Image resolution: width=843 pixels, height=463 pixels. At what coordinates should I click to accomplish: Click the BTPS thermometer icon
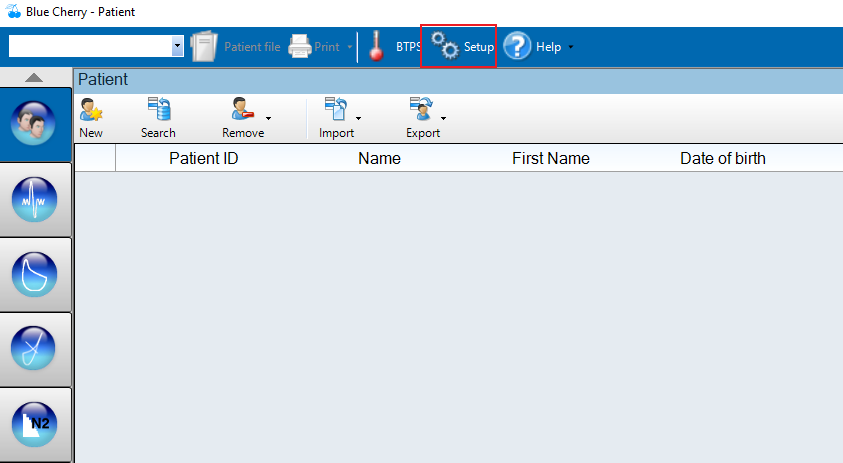click(376, 46)
